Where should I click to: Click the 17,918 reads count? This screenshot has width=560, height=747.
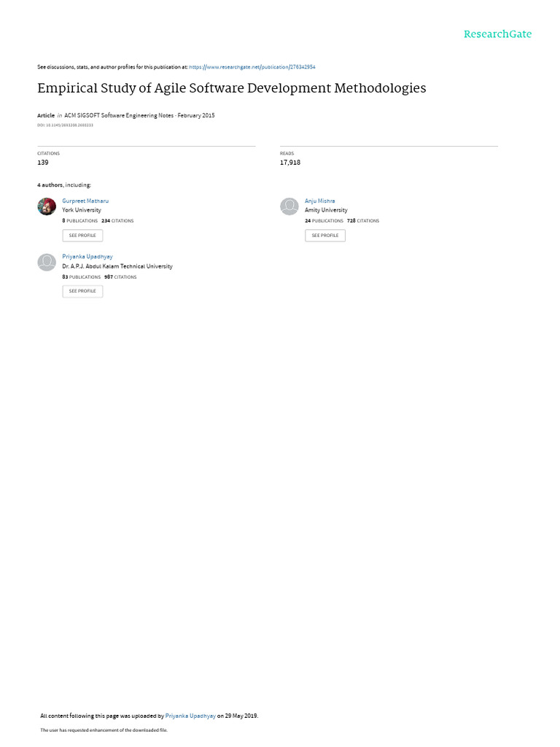pos(290,163)
